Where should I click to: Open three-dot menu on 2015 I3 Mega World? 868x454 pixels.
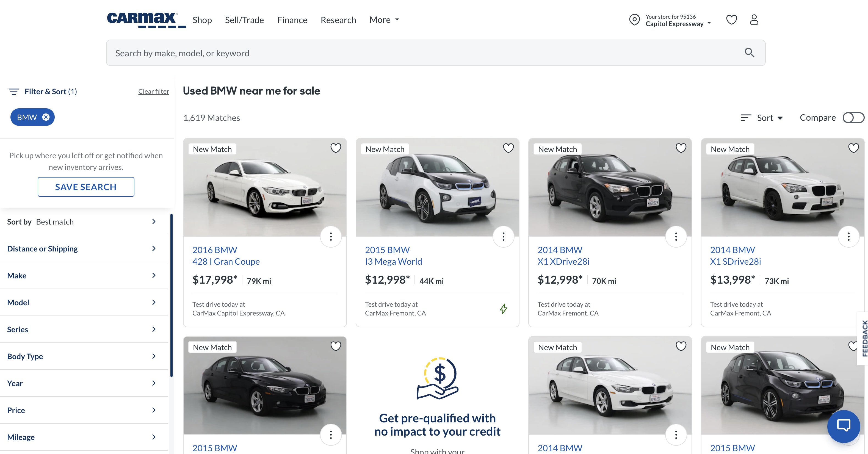[x=503, y=237]
